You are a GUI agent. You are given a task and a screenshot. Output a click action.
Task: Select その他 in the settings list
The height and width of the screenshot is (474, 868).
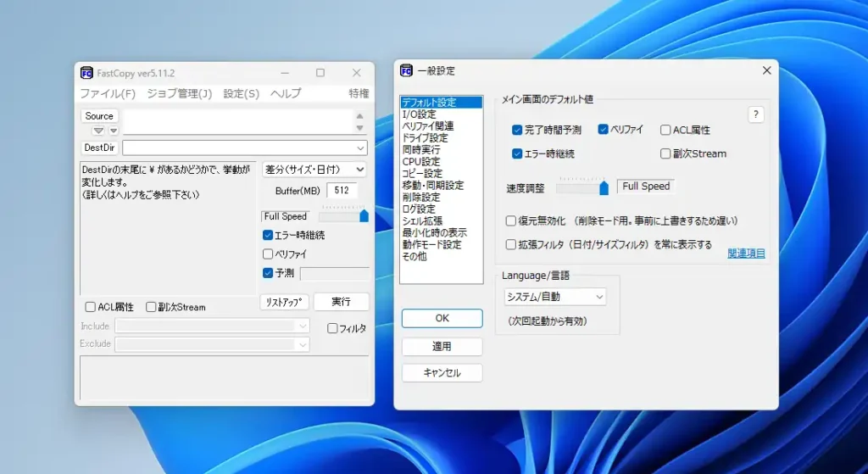441,256
